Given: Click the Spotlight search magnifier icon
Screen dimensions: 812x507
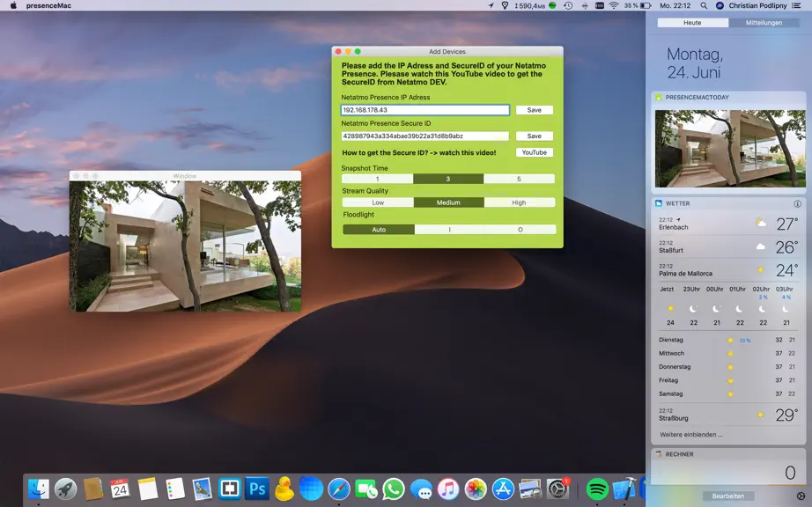Looking at the screenshot, I should tap(704, 5).
